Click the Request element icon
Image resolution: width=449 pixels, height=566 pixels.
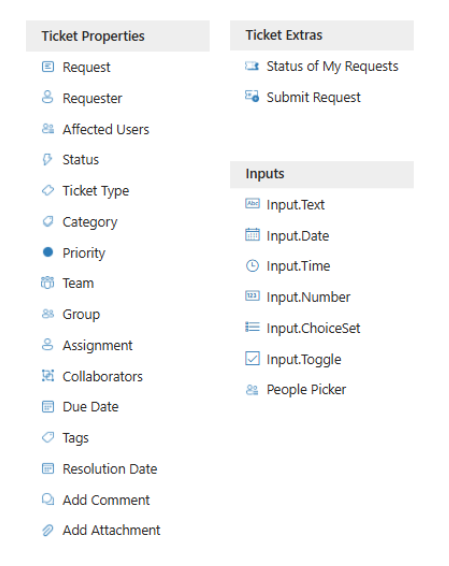coord(48,67)
